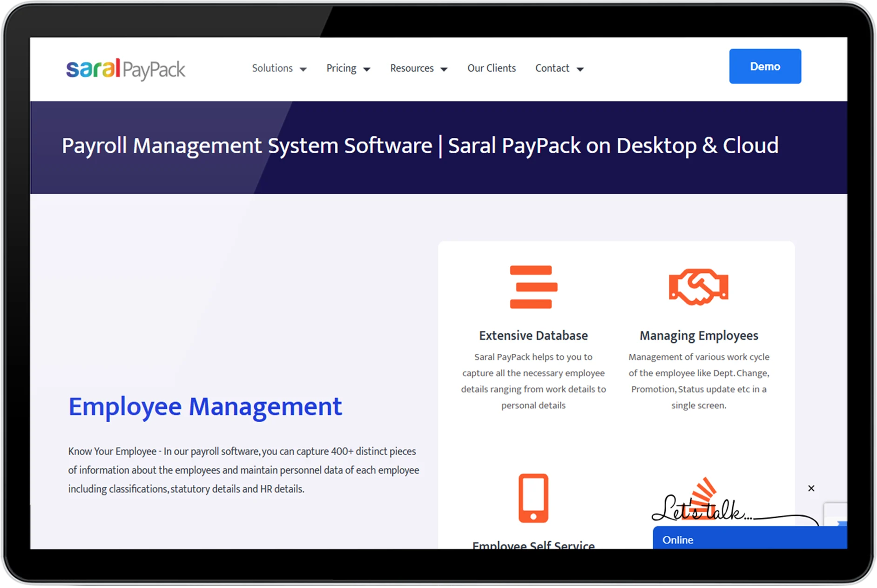
Task: Click the handshake icon above Managing Employees
Action: (x=698, y=287)
